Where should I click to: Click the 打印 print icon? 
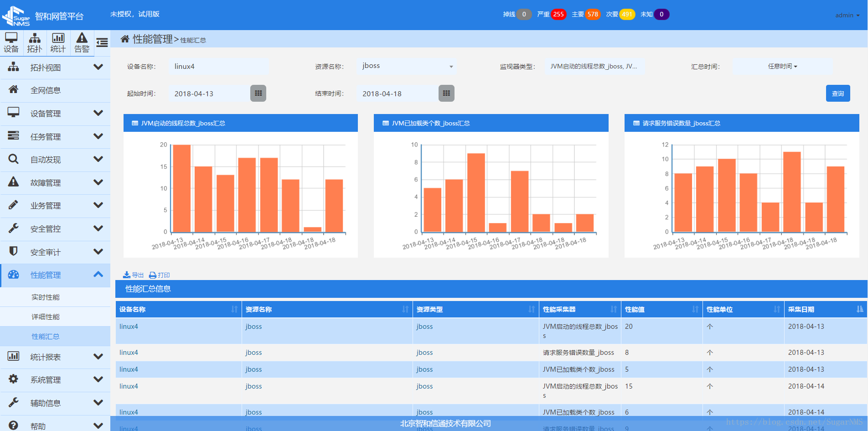click(x=153, y=275)
